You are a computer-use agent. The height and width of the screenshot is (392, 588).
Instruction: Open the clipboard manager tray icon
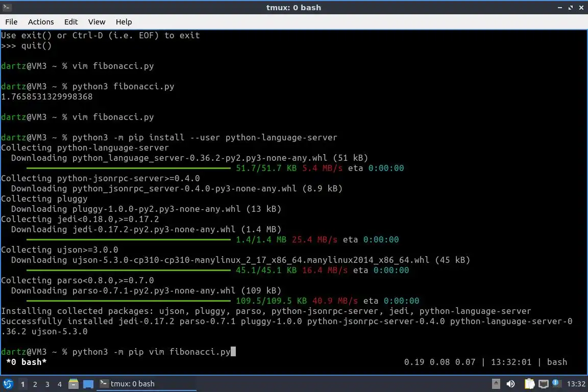[529, 384]
